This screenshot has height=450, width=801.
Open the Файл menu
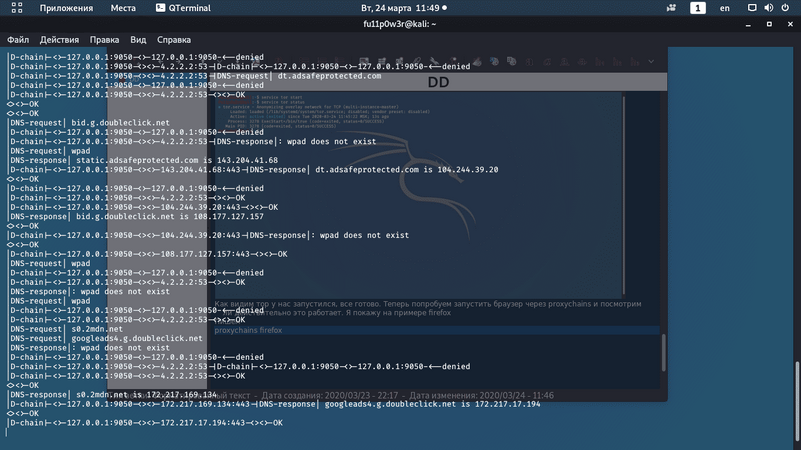coord(18,40)
